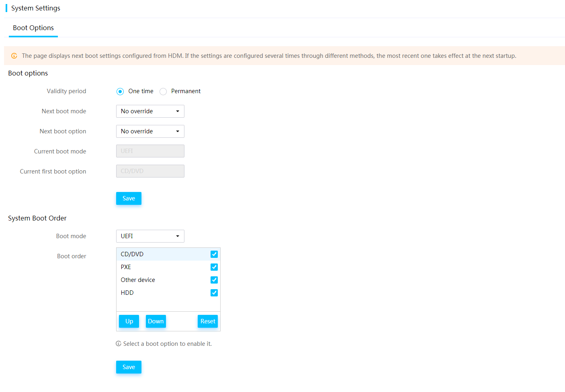Click the 'Boot options' section heading
The image size is (565, 392).
pyautogui.click(x=28, y=73)
